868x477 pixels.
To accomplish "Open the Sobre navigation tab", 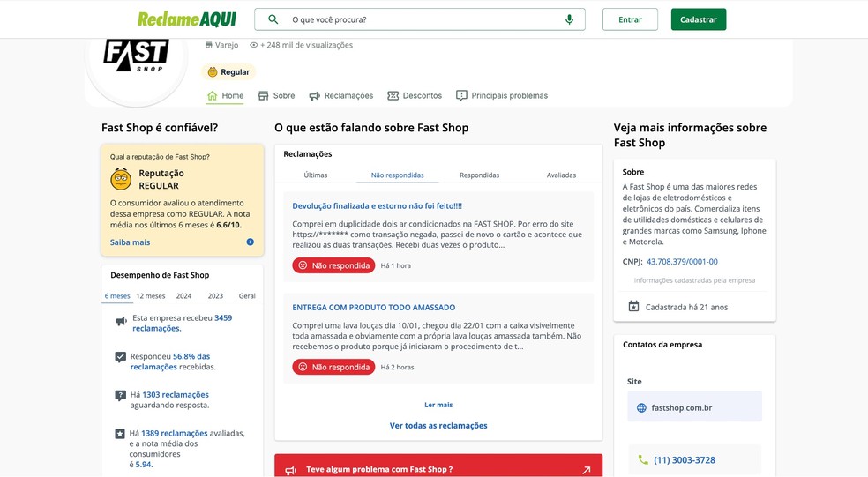I will (276, 95).
